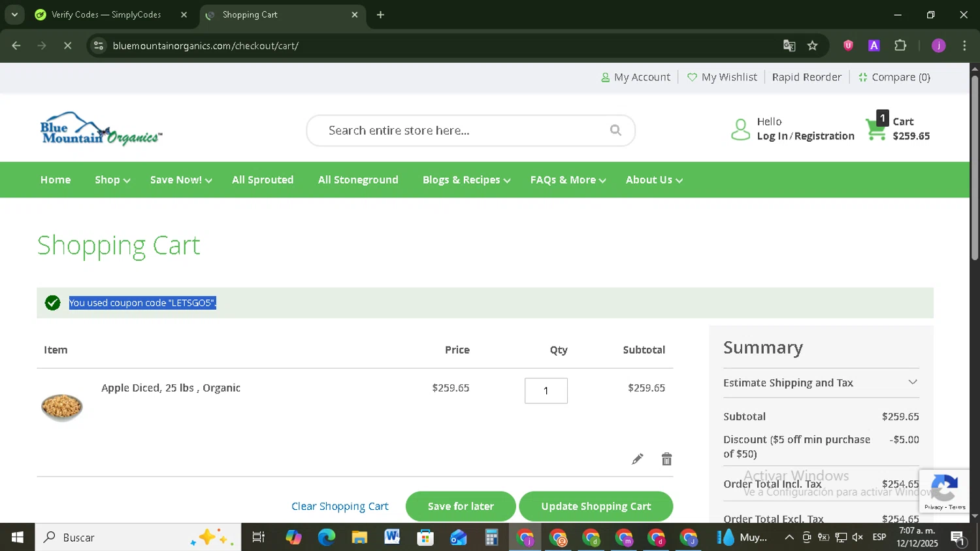Image resolution: width=980 pixels, height=551 pixels.
Task: Expand the About Us menu
Action: [654, 180]
